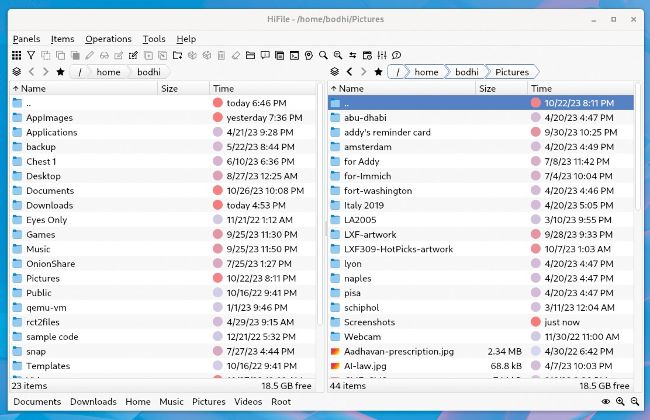Click left panel favorites star icon
Viewport: 650px width, 420px height.
point(61,72)
